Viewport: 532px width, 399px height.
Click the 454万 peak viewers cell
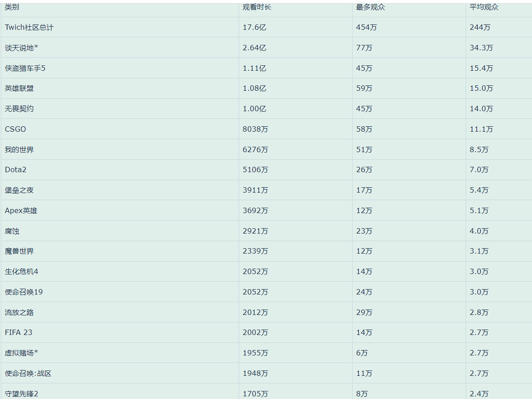coord(366,27)
